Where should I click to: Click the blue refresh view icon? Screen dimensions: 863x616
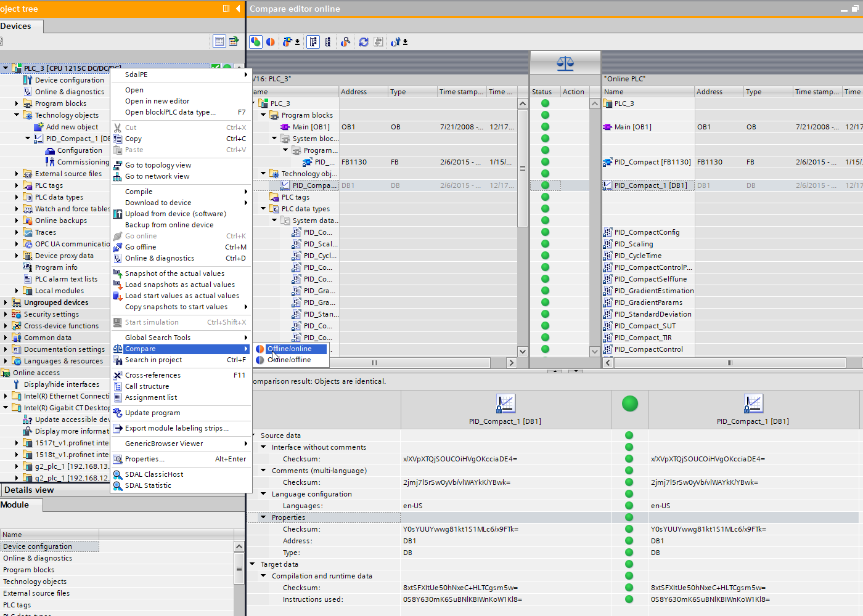(x=364, y=42)
